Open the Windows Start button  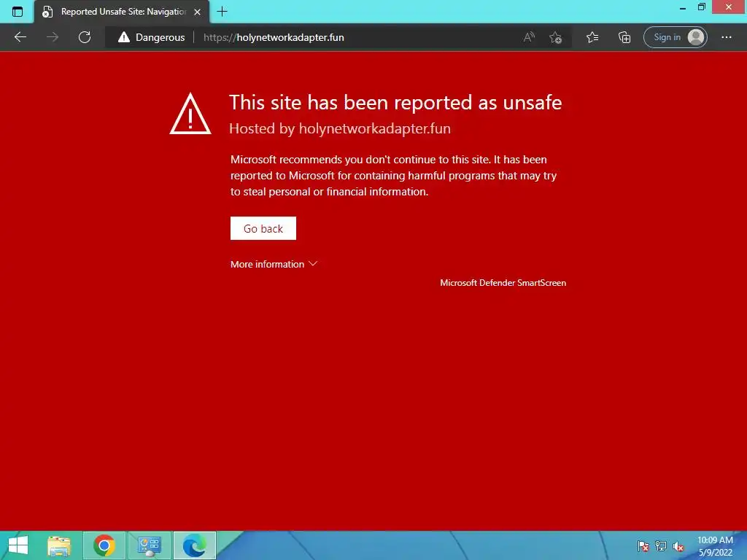18,545
